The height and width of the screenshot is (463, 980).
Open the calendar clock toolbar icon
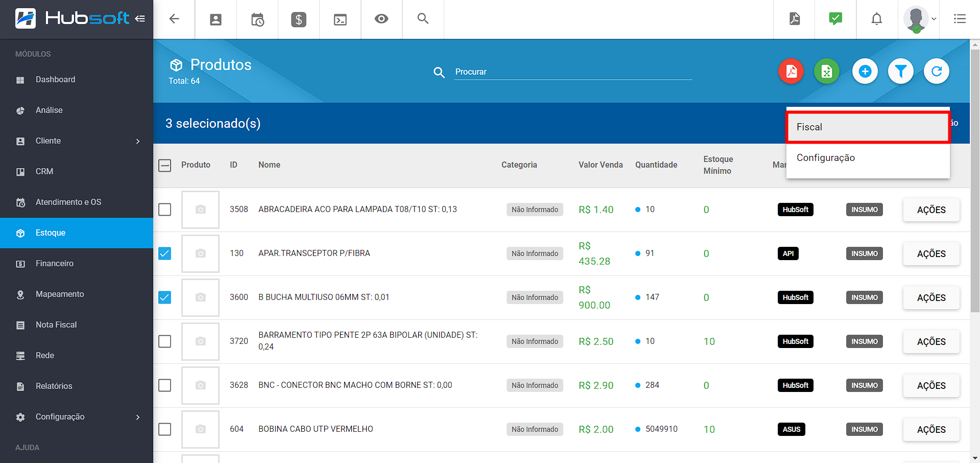257,19
